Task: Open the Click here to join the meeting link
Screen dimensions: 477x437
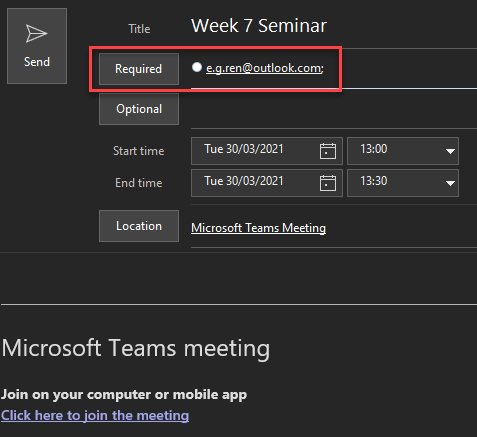Action: click(95, 416)
